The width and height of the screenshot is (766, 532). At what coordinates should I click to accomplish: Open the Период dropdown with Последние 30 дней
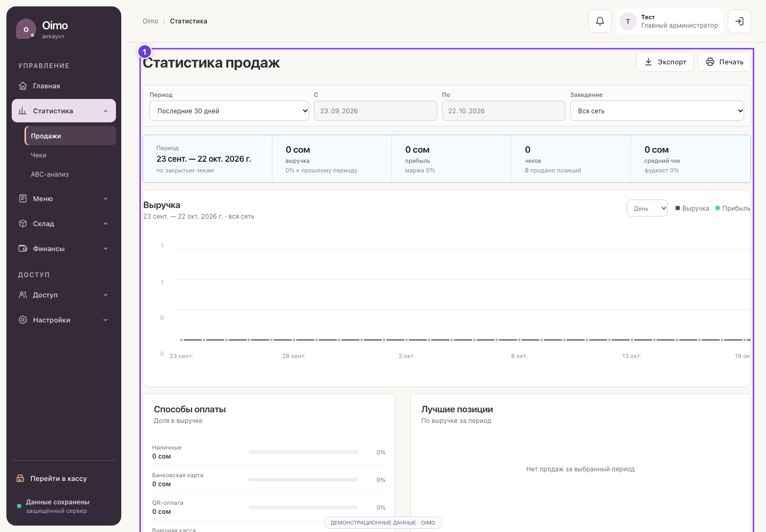click(229, 111)
